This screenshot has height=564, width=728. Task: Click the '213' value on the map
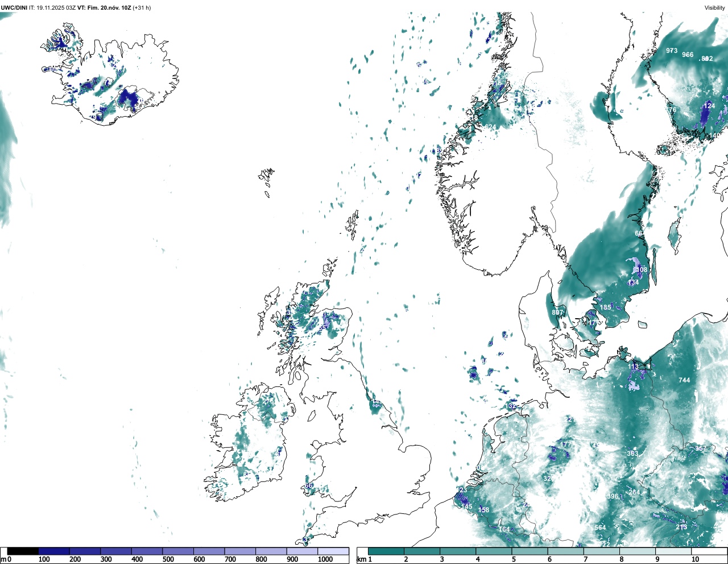point(681,527)
